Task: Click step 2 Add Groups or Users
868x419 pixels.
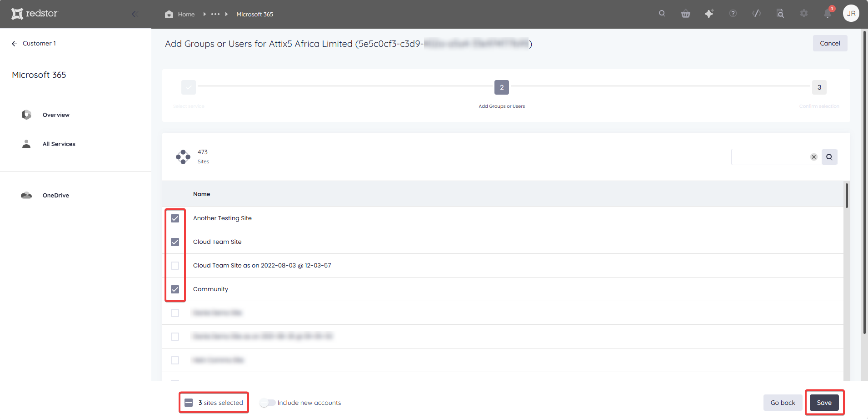Action: [502, 87]
